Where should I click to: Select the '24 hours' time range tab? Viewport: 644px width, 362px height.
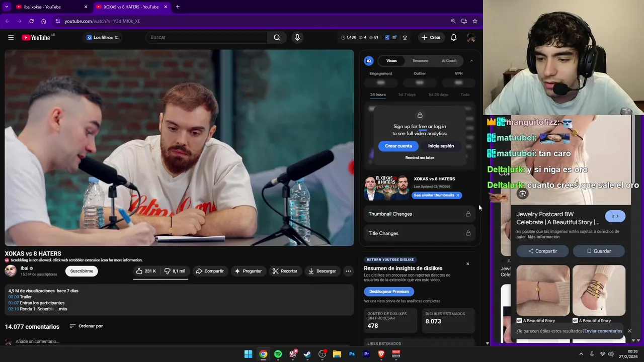click(378, 95)
